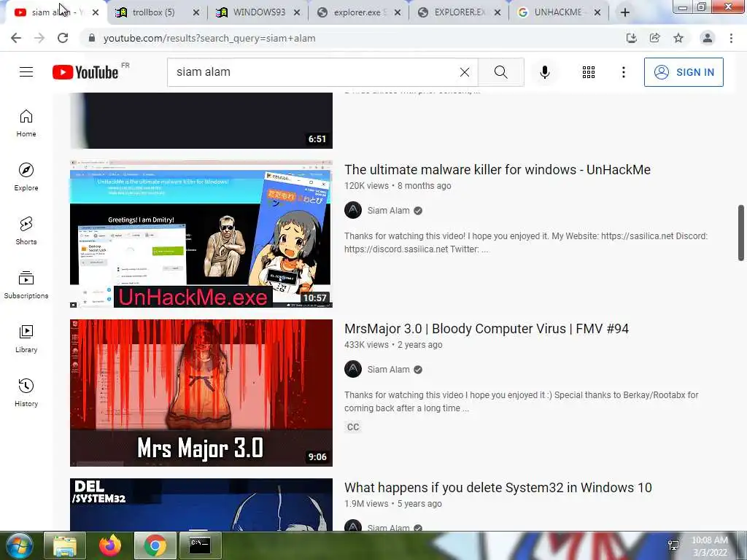747x560 pixels.
Task: Search with voice microphone icon
Action: (544, 72)
